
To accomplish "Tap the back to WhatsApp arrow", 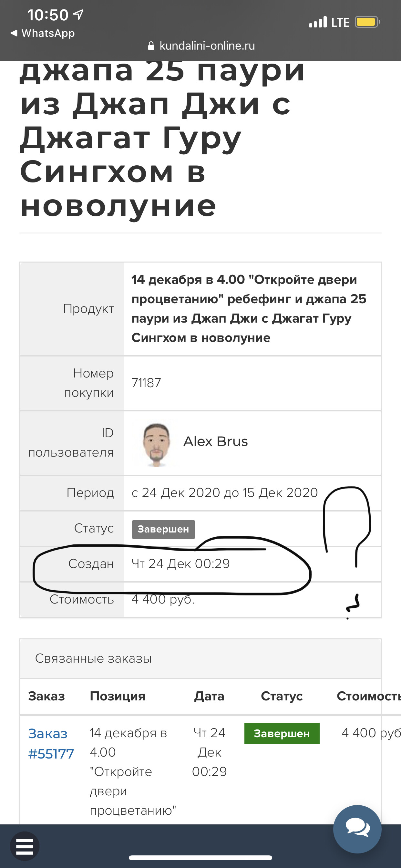I will click(14, 33).
